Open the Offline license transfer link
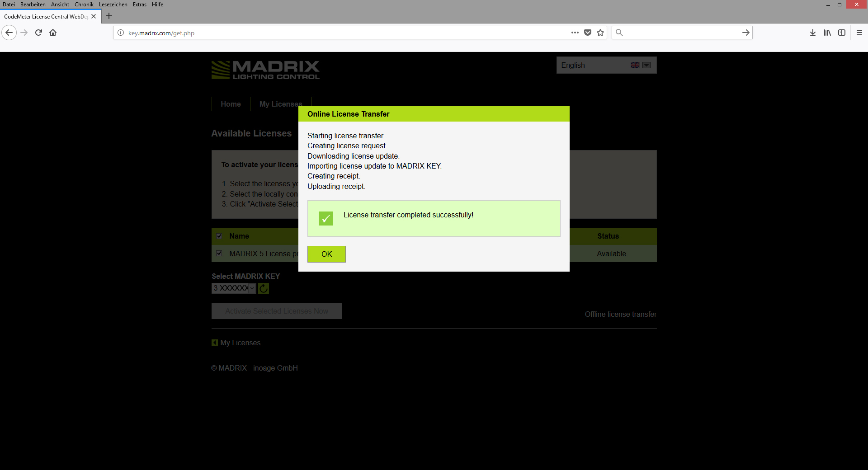The width and height of the screenshot is (868, 470). click(x=620, y=314)
